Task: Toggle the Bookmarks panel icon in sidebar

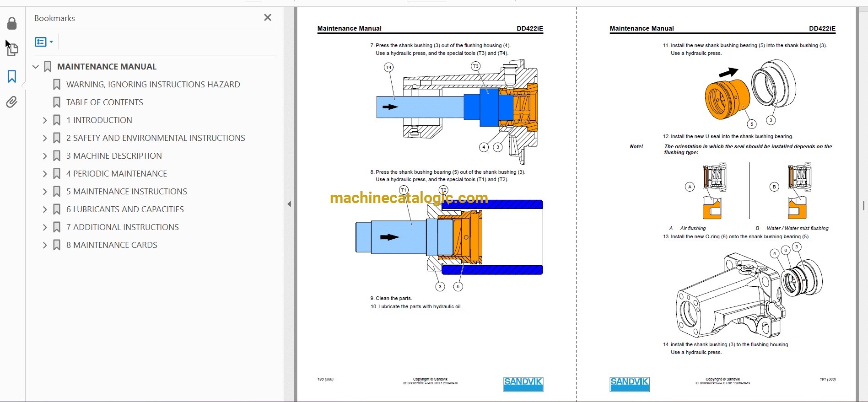Action: click(x=12, y=76)
